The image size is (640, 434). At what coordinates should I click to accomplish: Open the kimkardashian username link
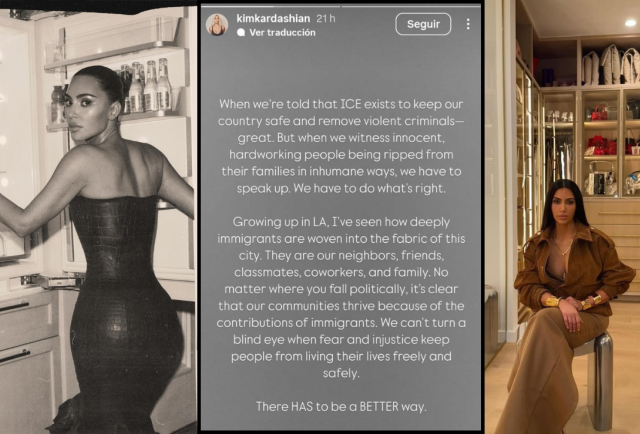click(273, 18)
